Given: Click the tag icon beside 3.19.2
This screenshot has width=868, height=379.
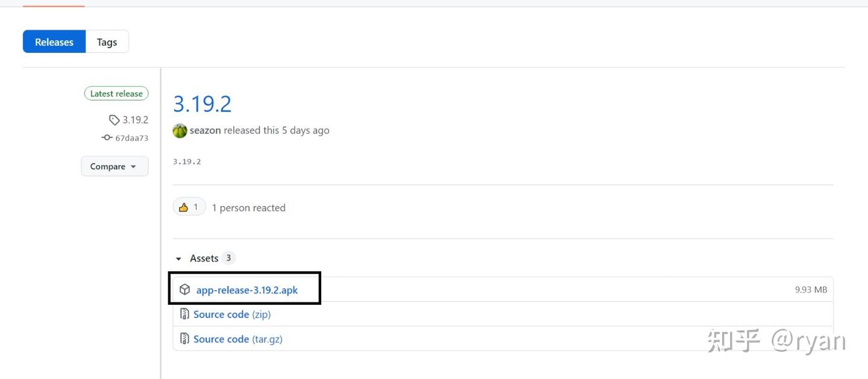Looking at the screenshot, I should (x=114, y=120).
